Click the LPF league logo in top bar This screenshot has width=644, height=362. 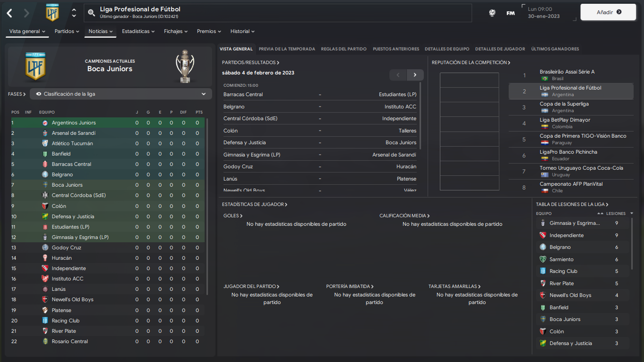coord(52,13)
